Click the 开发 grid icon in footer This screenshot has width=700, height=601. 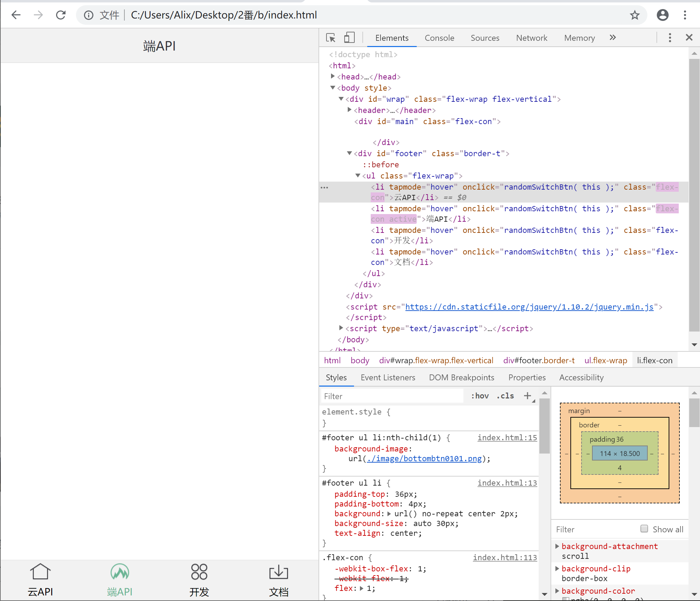(199, 572)
